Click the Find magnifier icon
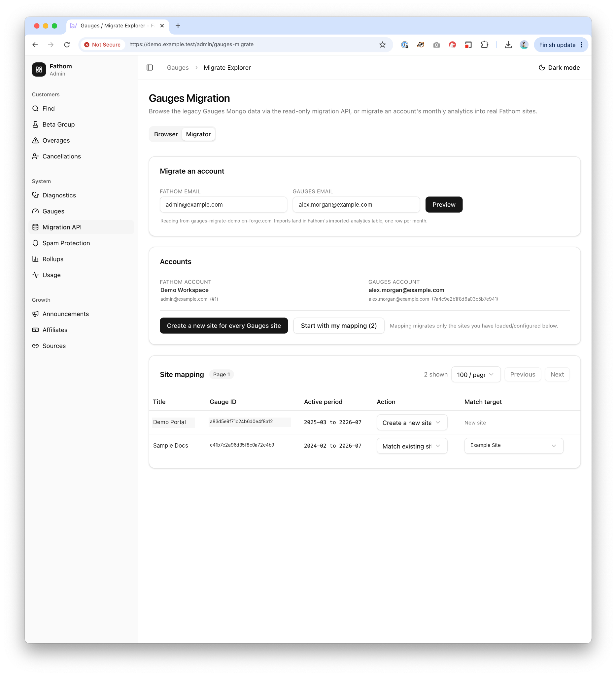This screenshot has height=676, width=616. pos(35,108)
